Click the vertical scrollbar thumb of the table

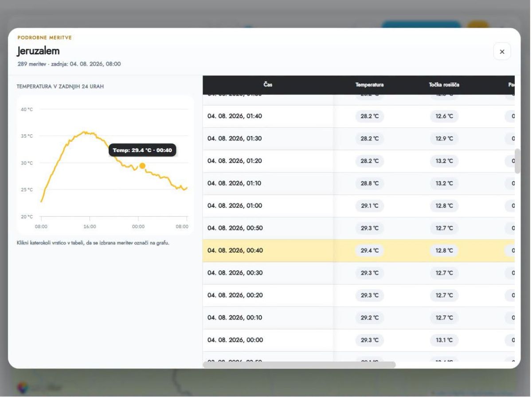tap(517, 161)
